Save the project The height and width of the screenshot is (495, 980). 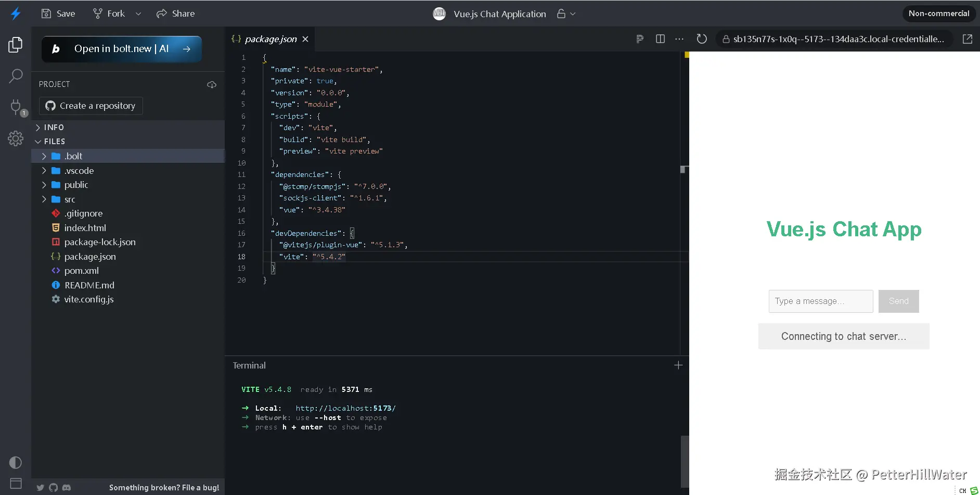point(58,14)
